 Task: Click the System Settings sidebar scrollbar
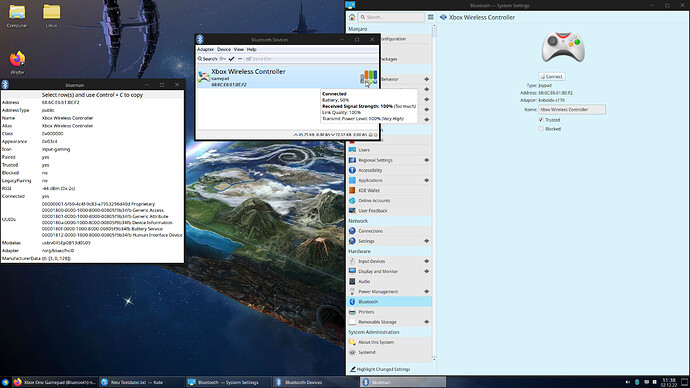(434, 194)
